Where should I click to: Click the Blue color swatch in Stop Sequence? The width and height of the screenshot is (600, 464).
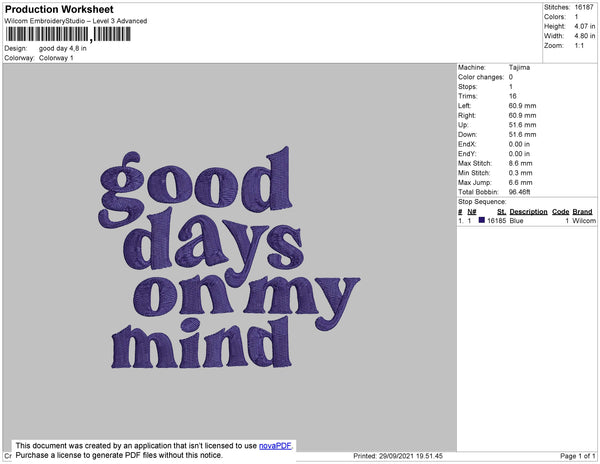click(481, 220)
